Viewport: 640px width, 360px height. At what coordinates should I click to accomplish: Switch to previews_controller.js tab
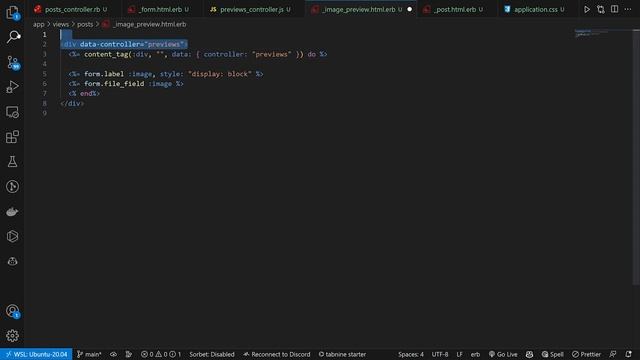(x=251, y=9)
